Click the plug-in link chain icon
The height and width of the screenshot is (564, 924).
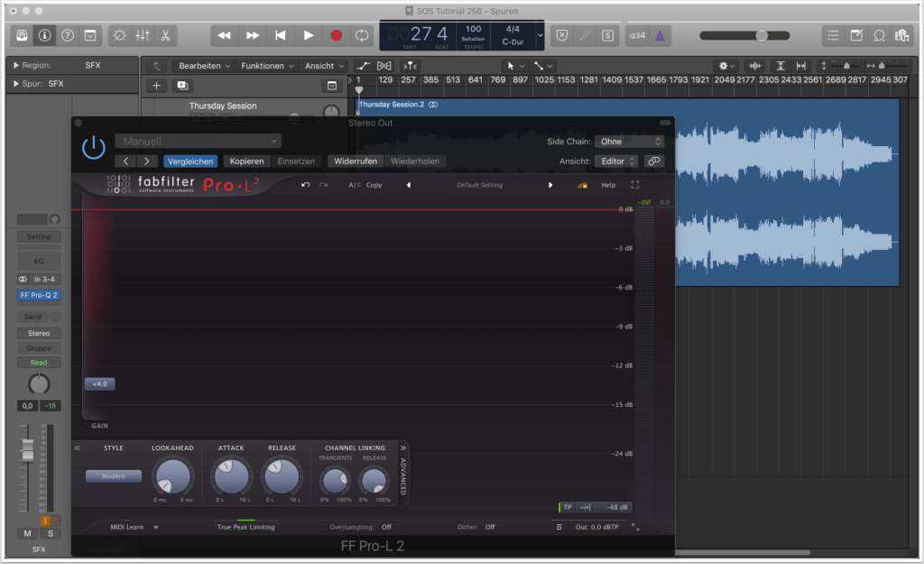click(x=654, y=161)
